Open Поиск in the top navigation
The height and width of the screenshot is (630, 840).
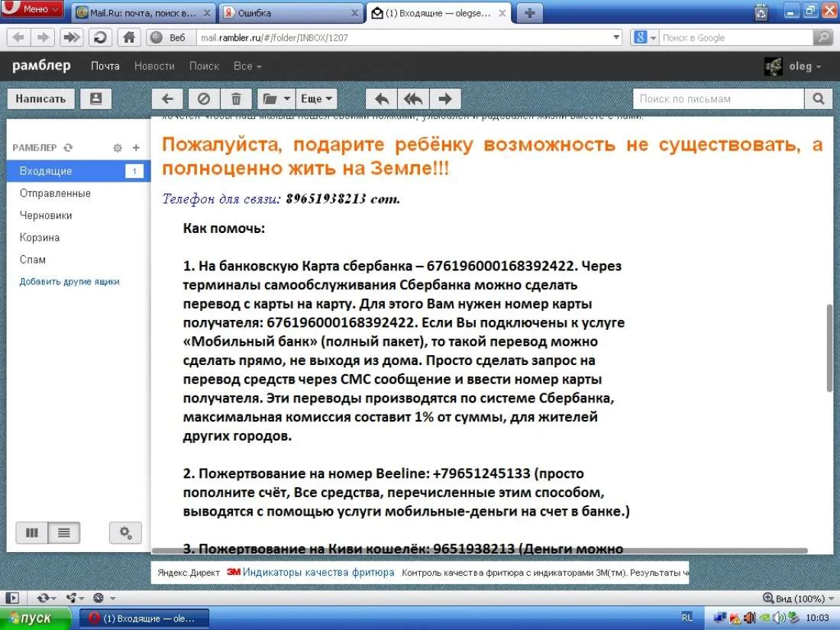point(204,66)
